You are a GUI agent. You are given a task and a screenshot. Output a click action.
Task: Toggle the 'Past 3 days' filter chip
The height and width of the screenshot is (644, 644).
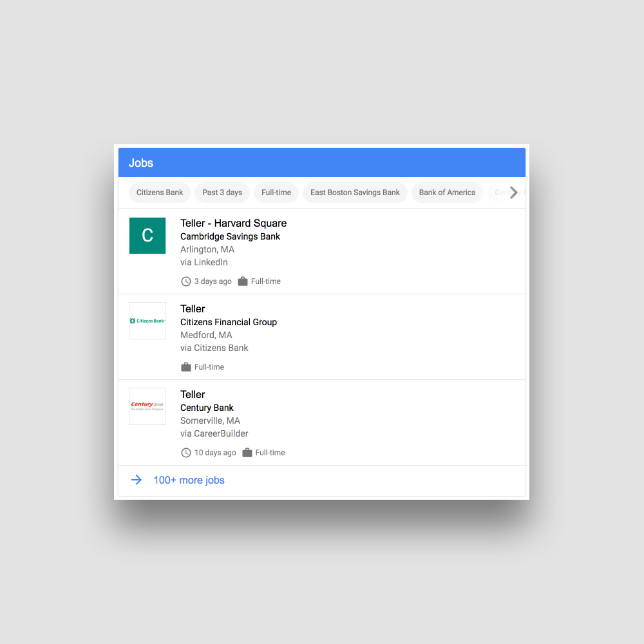222,193
